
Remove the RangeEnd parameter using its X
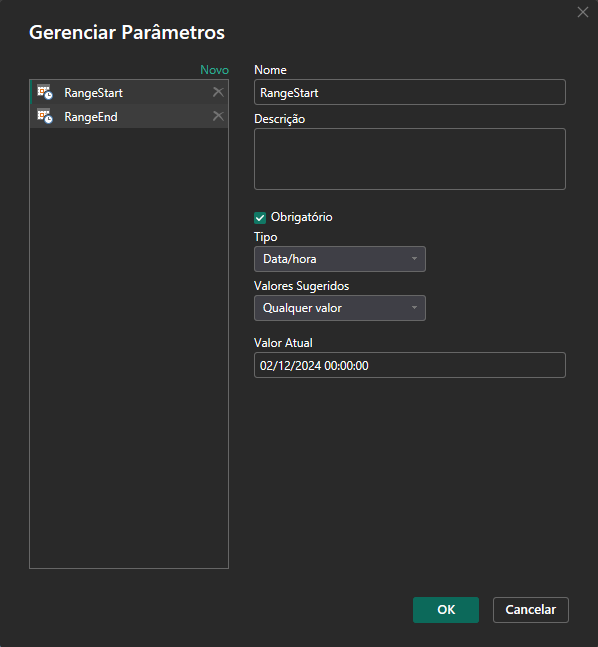coord(218,116)
